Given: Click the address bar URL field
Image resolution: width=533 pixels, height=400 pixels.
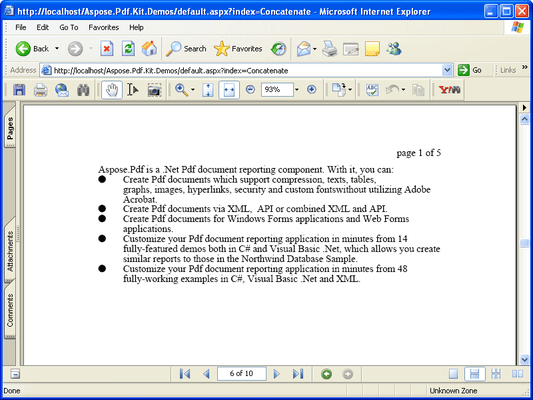Looking at the screenshot, I should [241, 70].
